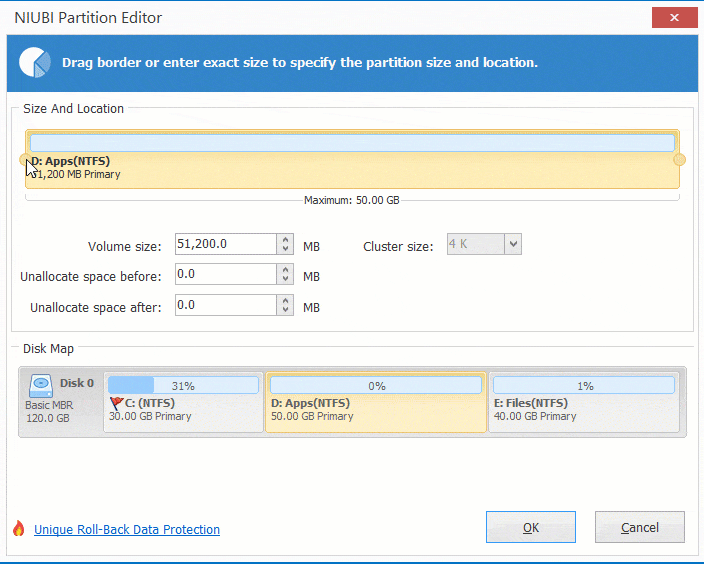Click the Cancel button
Viewport: 704px width, 564px height.
pos(640,527)
